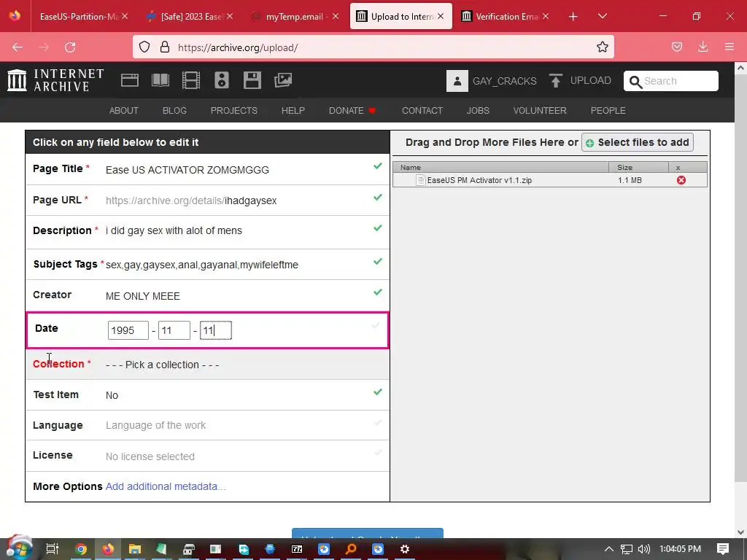Screen dimensions: 747x560
Task: Click Add additional metadata link
Action: (x=166, y=486)
